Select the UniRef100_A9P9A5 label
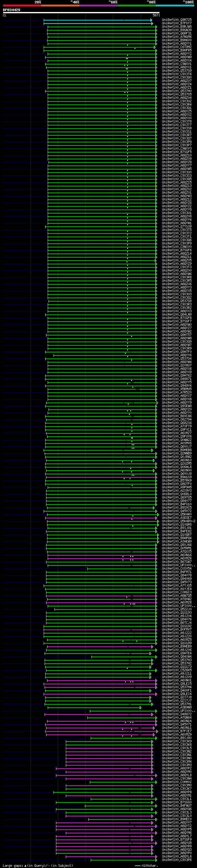Viewport: 197px width, 868px height. (176, 487)
